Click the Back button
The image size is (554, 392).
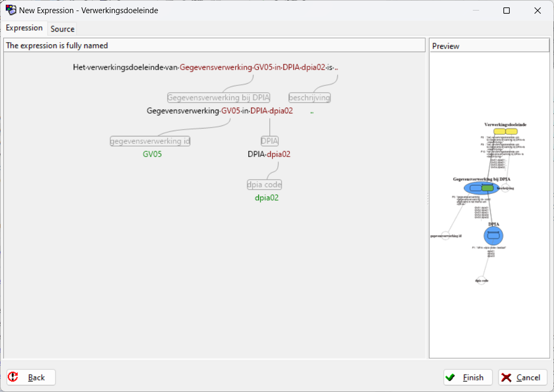[x=31, y=377]
